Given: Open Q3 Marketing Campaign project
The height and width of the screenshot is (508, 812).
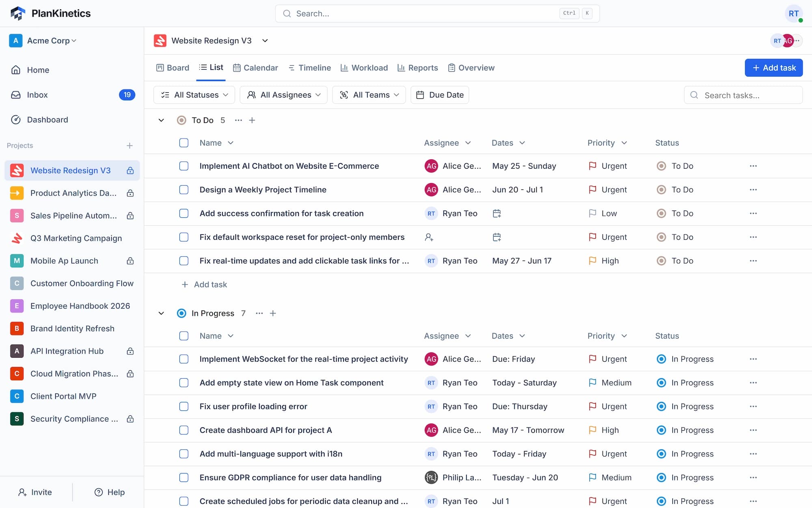Looking at the screenshot, I should pos(72,238).
